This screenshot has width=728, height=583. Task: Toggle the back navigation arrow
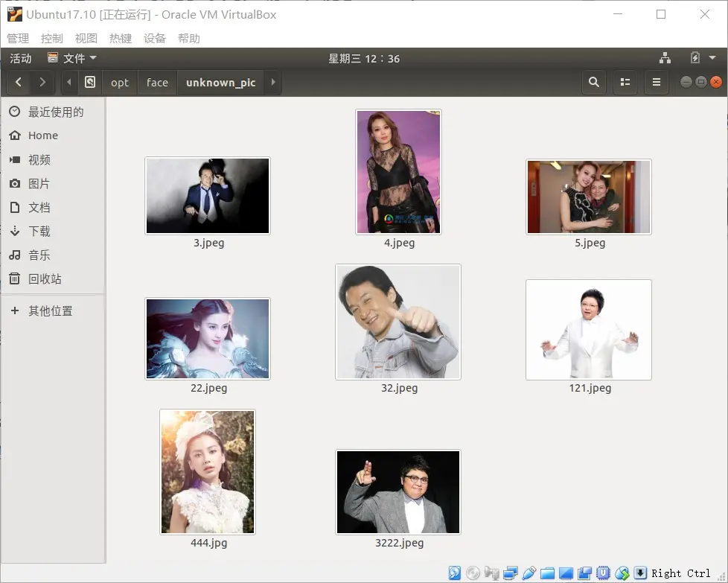[17, 82]
